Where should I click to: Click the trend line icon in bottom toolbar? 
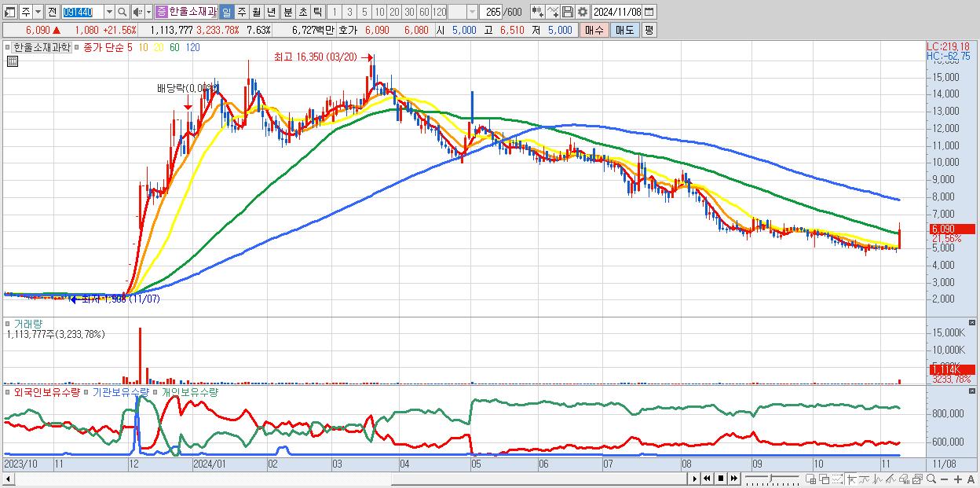(x=864, y=479)
